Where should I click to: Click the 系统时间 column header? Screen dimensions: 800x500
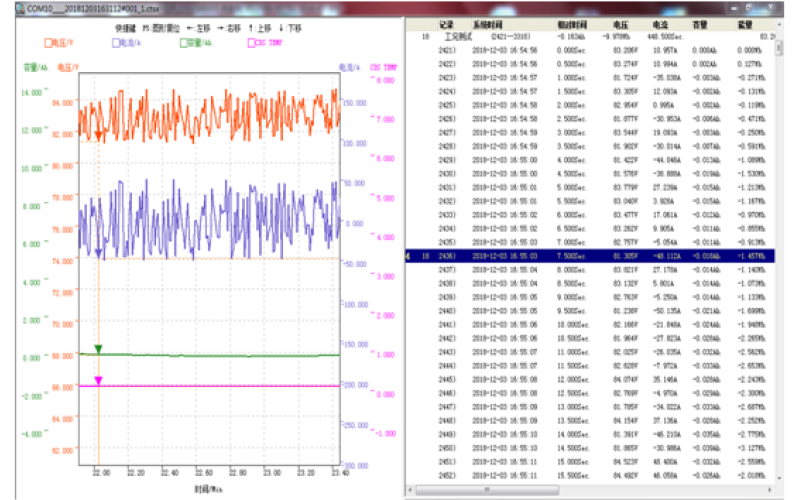[488, 24]
